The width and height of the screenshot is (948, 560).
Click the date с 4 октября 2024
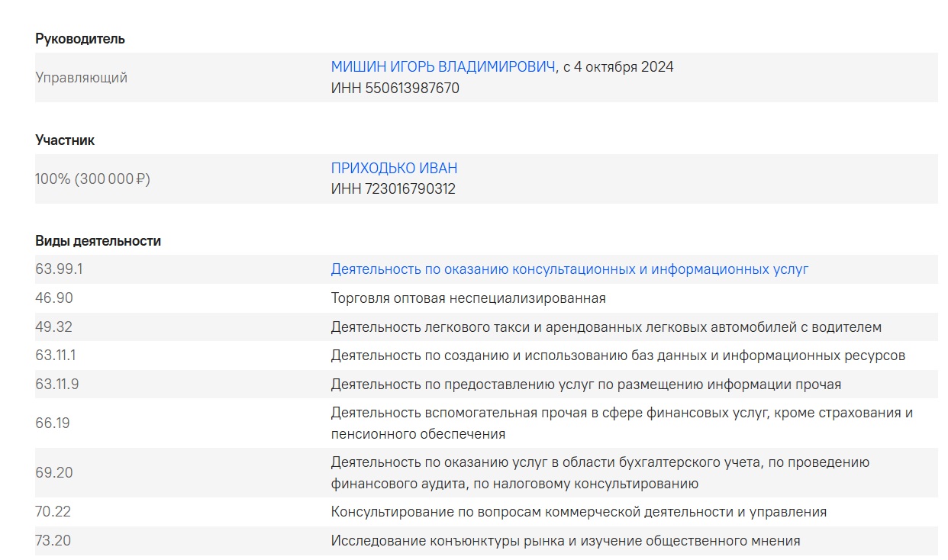click(x=618, y=67)
